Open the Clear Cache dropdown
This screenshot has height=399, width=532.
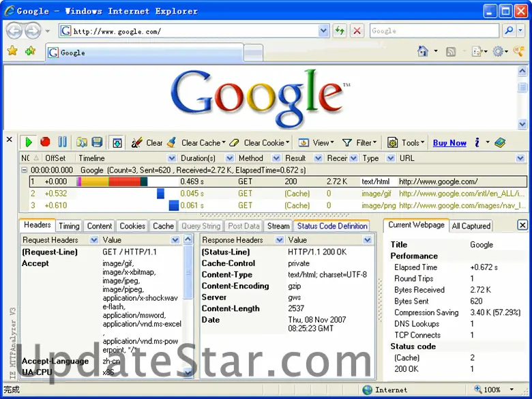(196, 143)
